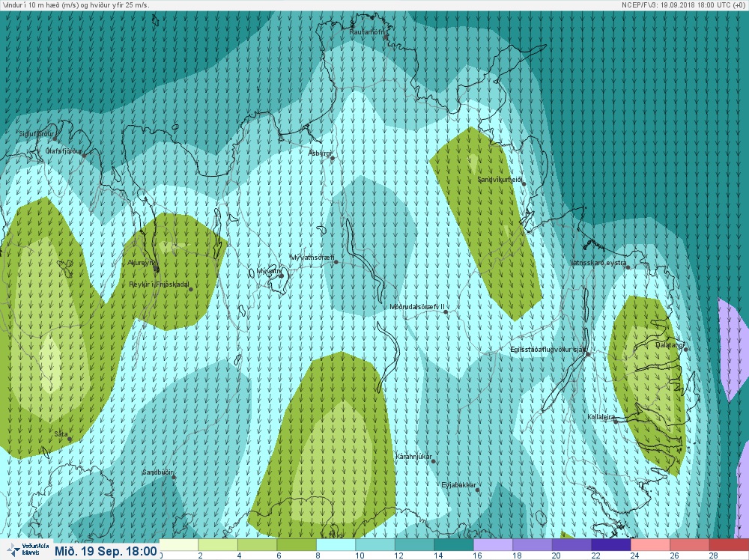749x560 pixels.
Task: Click the Dalatangi station label
Action: (x=670, y=344)
